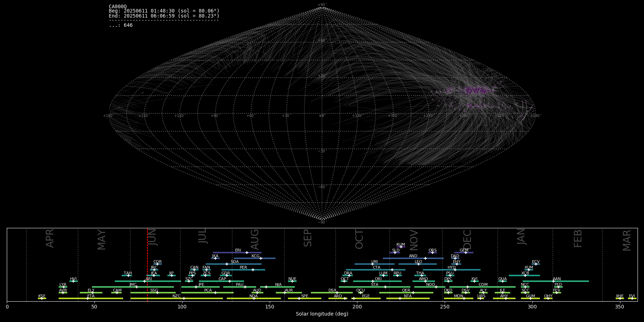Image resolution: width=644 pixels, height=322 pixels.
Task: Select the SPE shower label
Action: coord(304,296)
